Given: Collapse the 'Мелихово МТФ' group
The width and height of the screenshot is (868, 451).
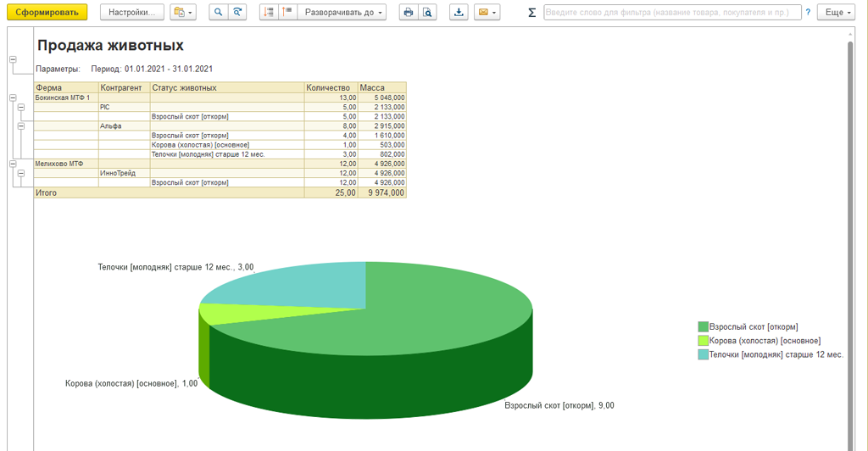Looking at the screenshot, I should click(x=13, y=163).
